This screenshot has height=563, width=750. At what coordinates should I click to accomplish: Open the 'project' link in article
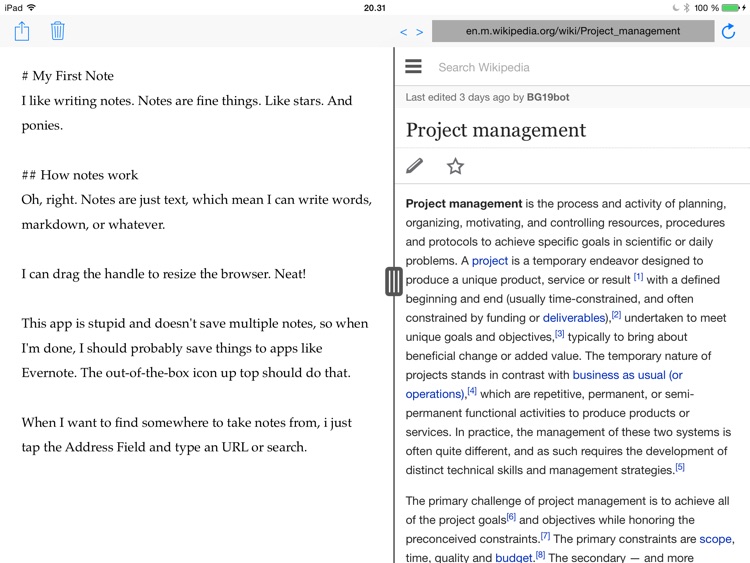tap(490, 261)
